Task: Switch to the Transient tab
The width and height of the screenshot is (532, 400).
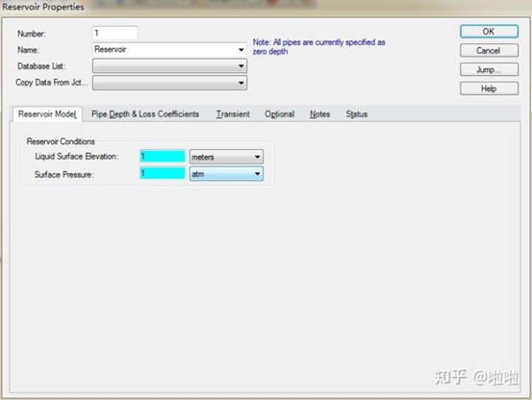Action: [x=233, y=114]
